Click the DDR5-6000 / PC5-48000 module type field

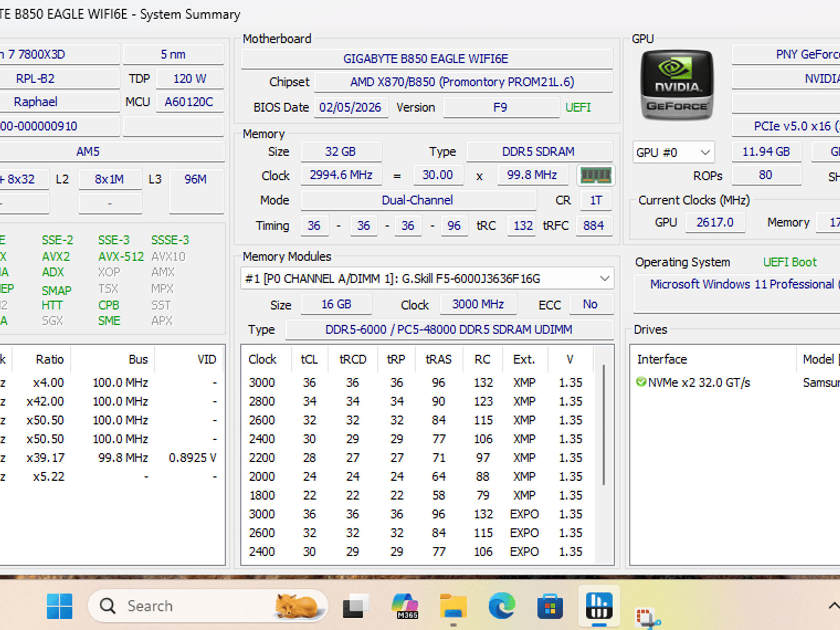449,329
